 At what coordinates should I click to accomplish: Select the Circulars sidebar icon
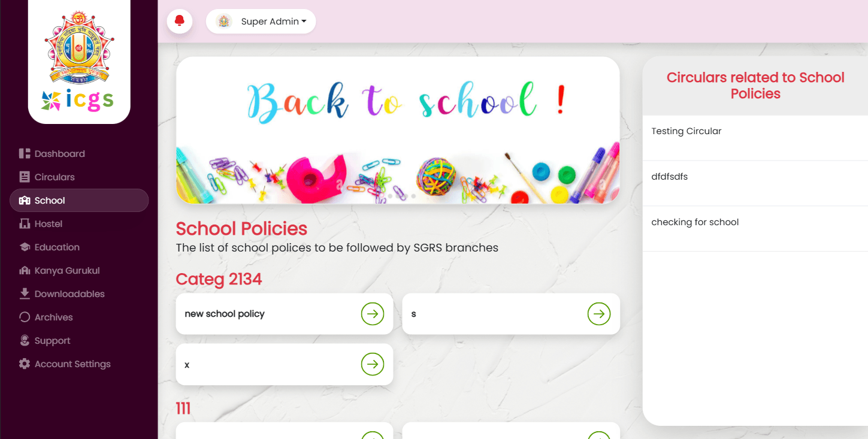coord(25,177)
